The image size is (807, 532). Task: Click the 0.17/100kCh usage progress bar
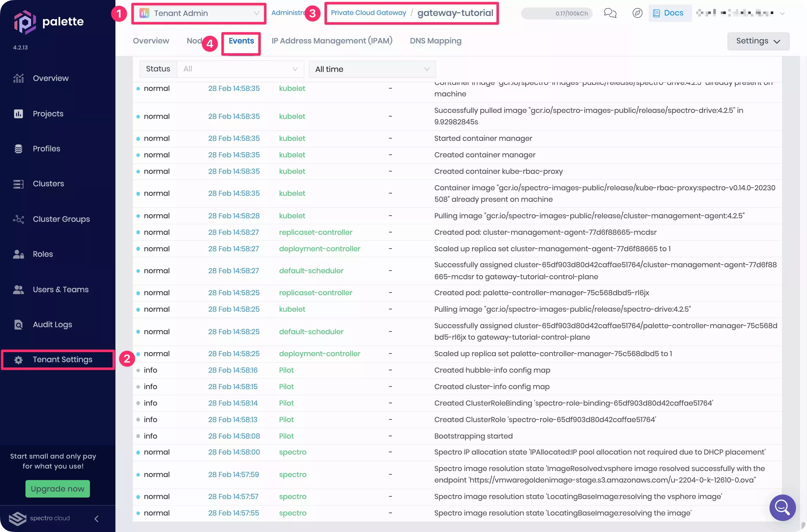click(x=557, y=13)
